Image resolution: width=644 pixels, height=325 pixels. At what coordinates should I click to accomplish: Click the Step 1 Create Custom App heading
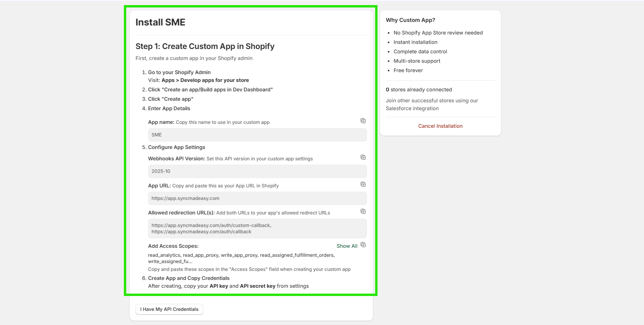[x=205, y=46]
